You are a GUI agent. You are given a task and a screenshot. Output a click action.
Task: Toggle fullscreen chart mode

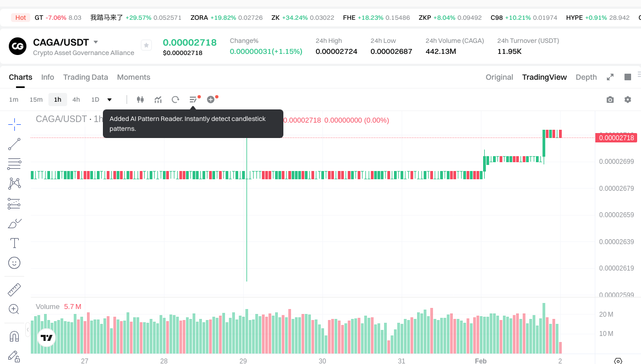click(x=610, y=77)
